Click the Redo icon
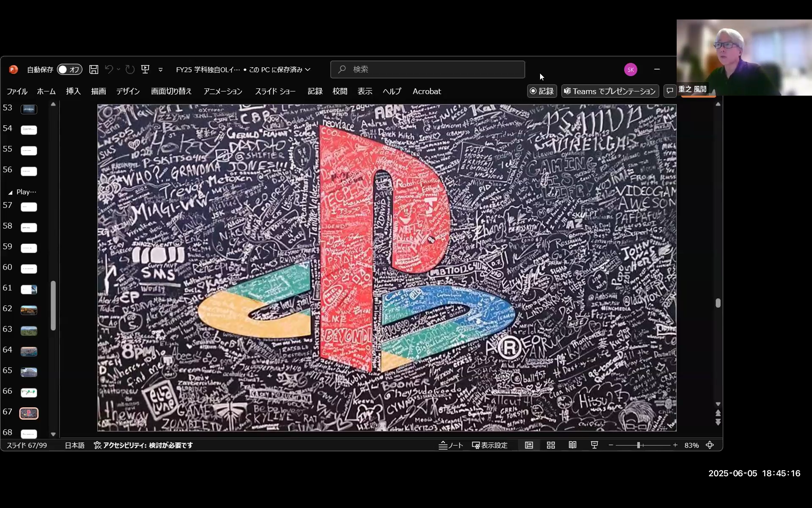 (130, 69)
